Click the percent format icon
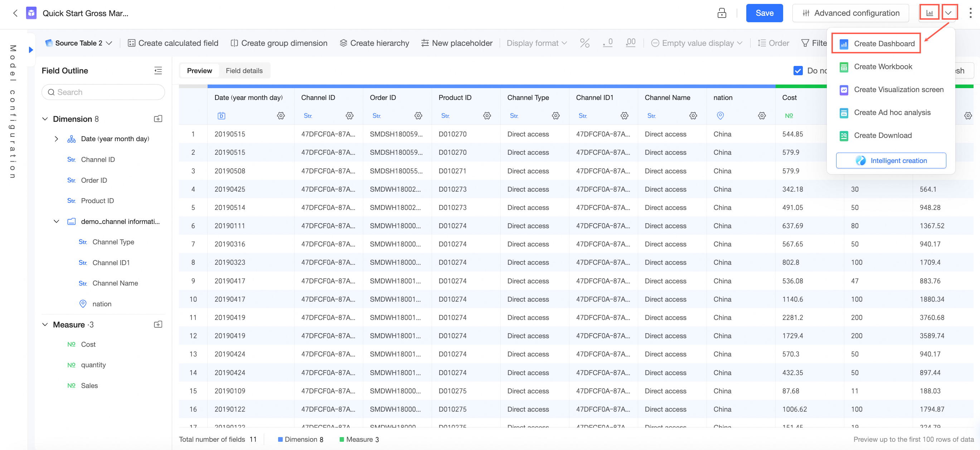980x450 pixels. 584,43
